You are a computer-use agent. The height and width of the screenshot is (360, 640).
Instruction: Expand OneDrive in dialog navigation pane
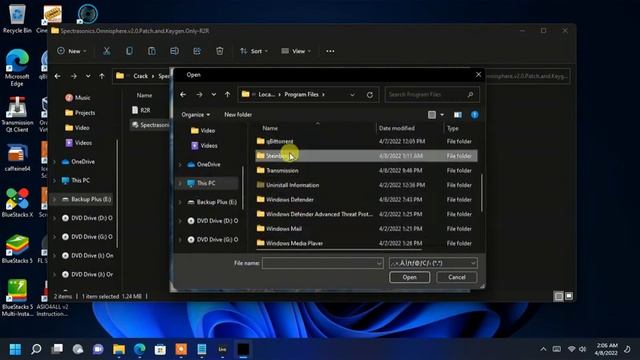180,164
